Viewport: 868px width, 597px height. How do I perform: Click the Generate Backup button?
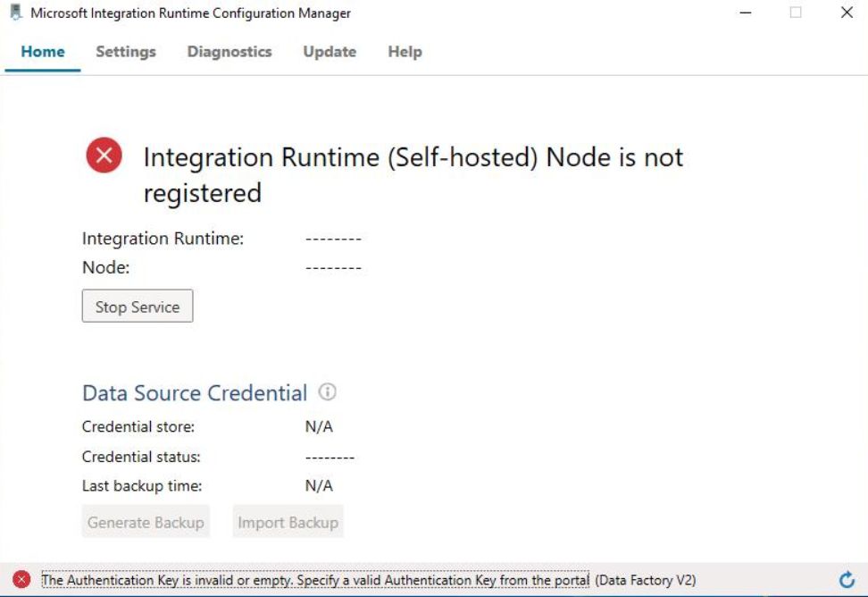click(x=146, y=522)
